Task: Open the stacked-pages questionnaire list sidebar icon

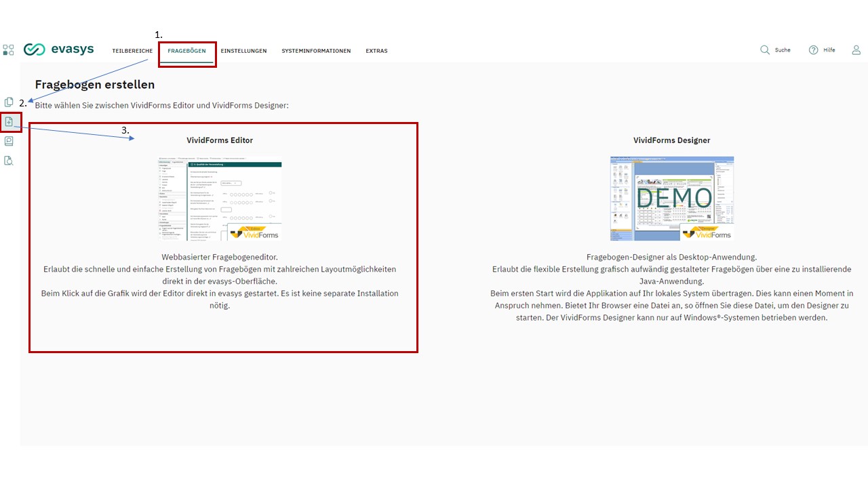Action: tap(9, 102)
